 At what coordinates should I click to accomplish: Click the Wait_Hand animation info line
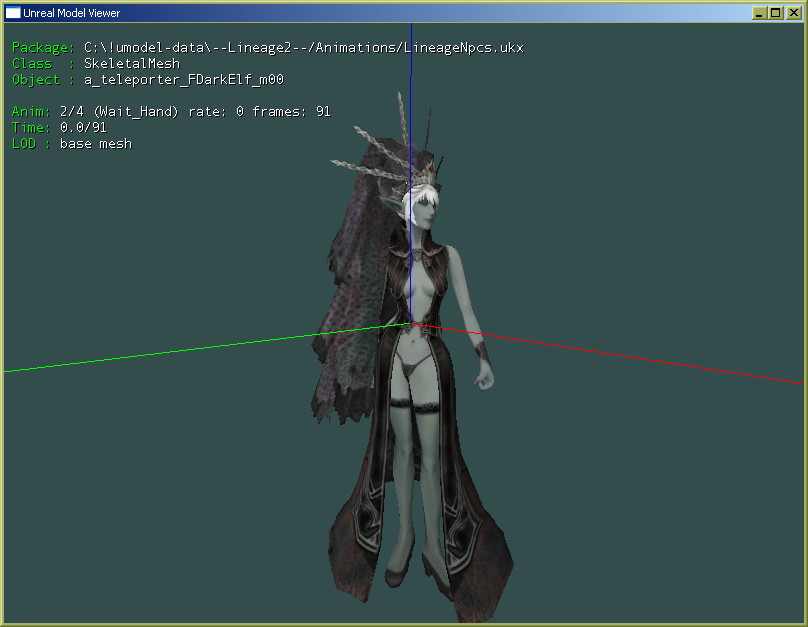point(171,112)
